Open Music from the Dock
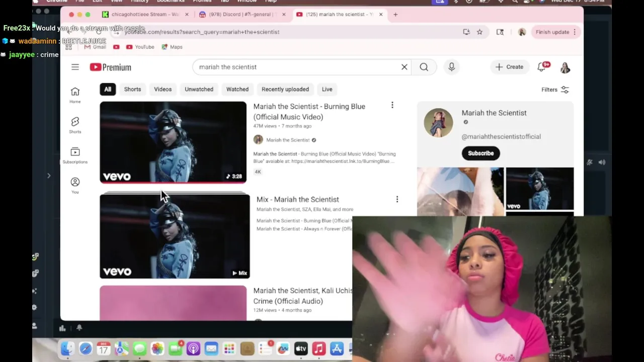 (x=318, y=348)
